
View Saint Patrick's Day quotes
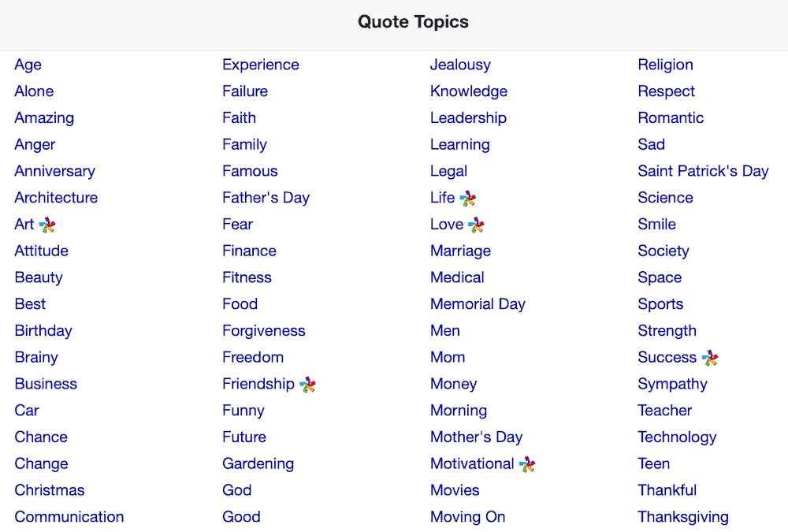pos(703,171)
